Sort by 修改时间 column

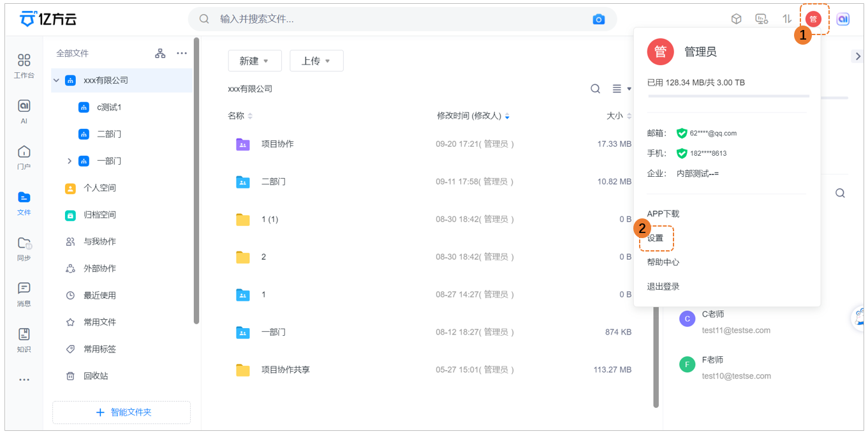coord(473,116)
